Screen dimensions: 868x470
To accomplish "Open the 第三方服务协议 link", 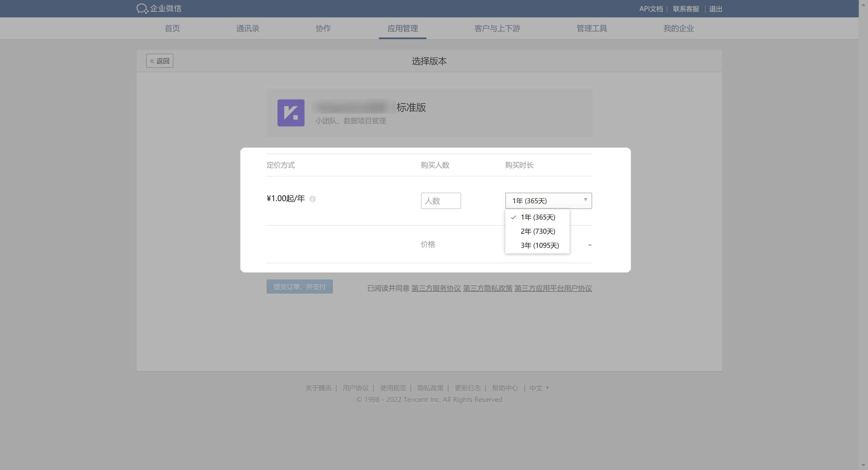I will click(436, 288).
